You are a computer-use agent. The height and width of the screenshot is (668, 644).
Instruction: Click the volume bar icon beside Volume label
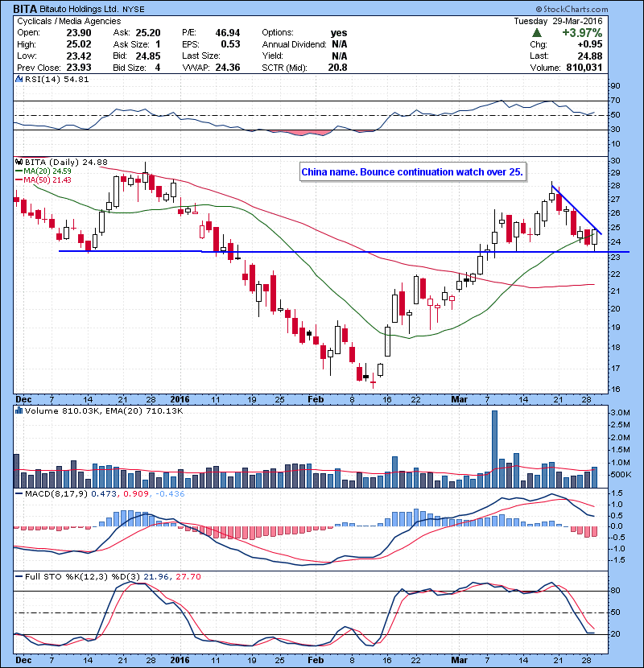point(19,410)
